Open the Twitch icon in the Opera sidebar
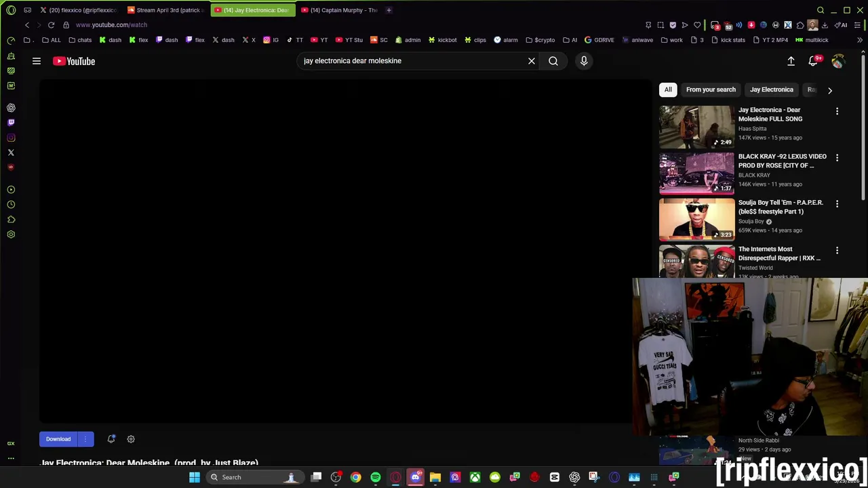868x488 pixels. pos(11,123)
